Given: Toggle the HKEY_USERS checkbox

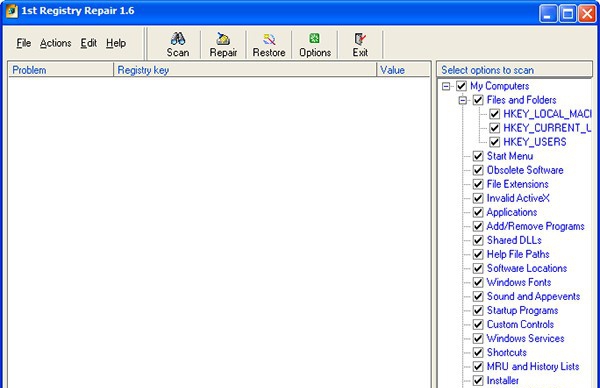Looking at the screenshot, I should click(494, 142).
